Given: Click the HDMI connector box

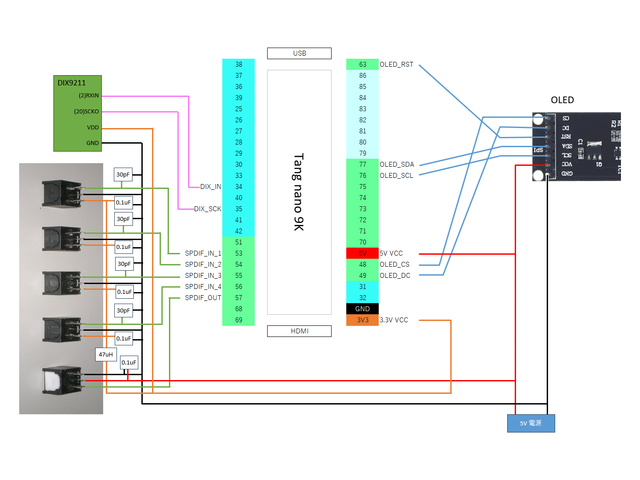Looking at the screenshot, I should (x=298, y=331).
